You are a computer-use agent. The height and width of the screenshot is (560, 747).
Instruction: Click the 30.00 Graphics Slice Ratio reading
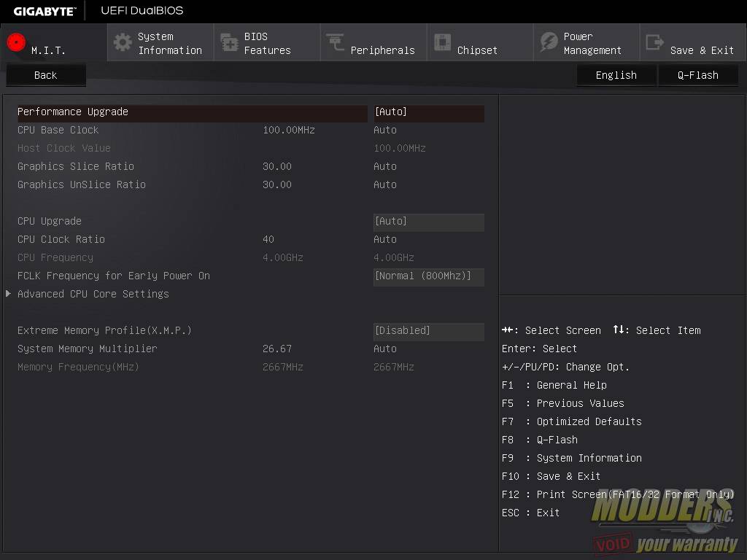(276, 167)
